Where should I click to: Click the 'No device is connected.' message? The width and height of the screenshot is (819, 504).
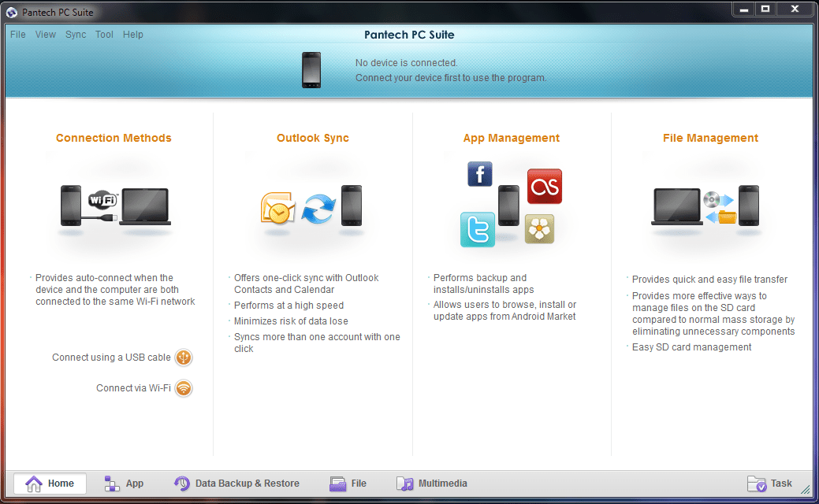(x=407, y=63)
